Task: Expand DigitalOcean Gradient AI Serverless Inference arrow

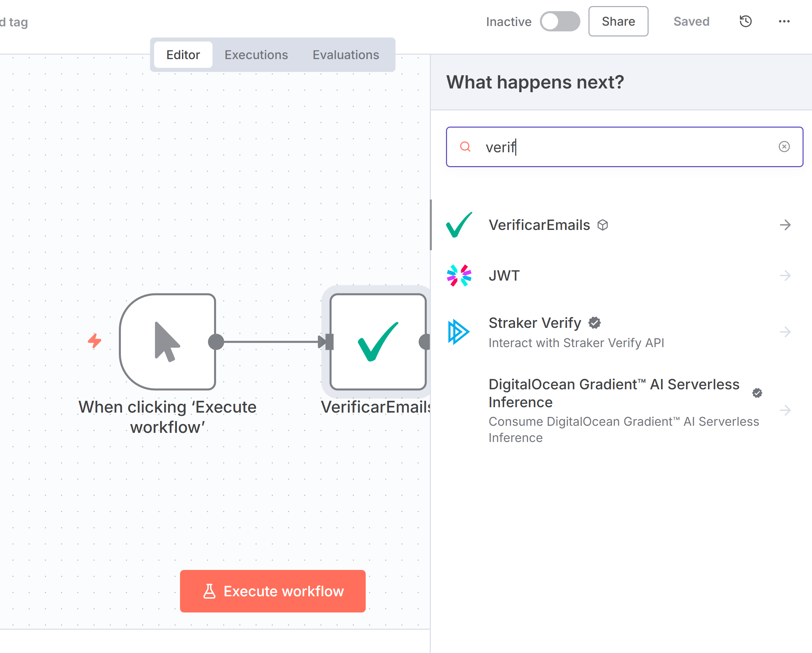Action: pyautogui.click(x=785, y=410)
